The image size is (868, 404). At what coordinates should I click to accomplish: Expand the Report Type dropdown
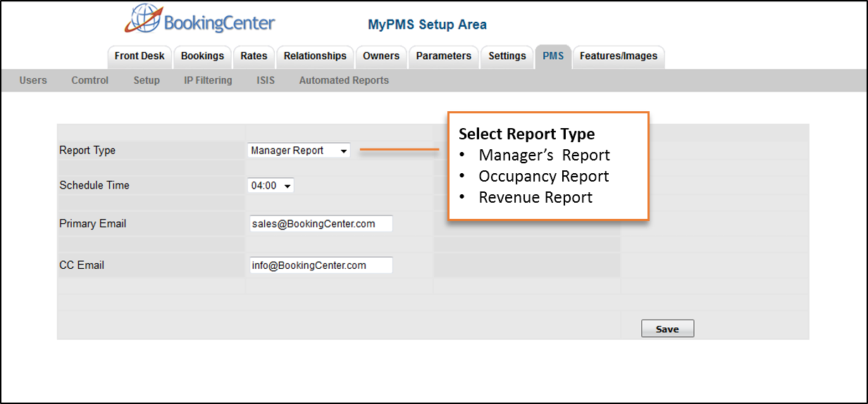tap(299, 150)
